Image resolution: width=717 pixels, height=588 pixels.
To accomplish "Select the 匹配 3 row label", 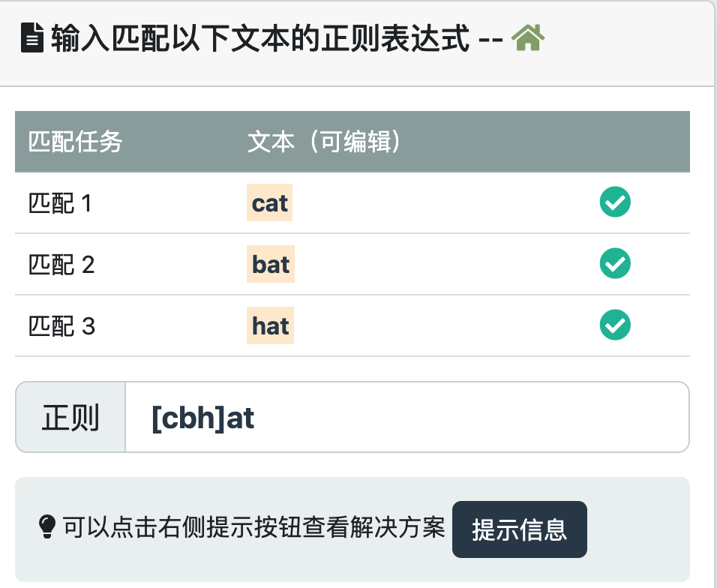I will coord(61,326).
